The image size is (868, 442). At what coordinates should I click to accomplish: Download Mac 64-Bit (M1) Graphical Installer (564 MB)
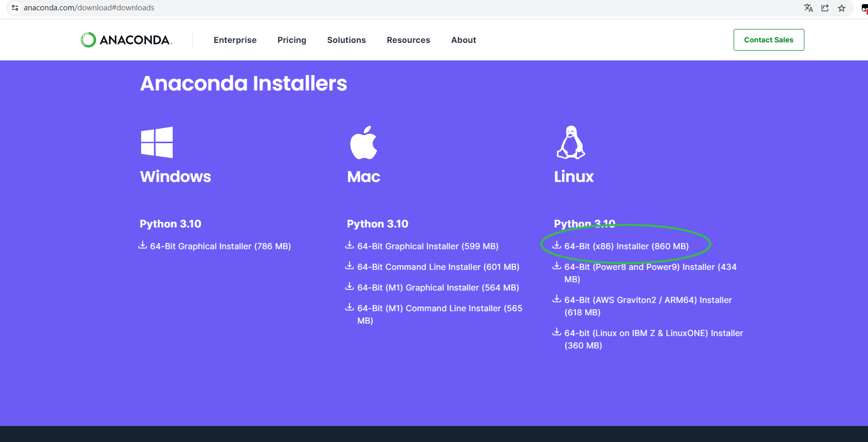(x=438, y=287)
